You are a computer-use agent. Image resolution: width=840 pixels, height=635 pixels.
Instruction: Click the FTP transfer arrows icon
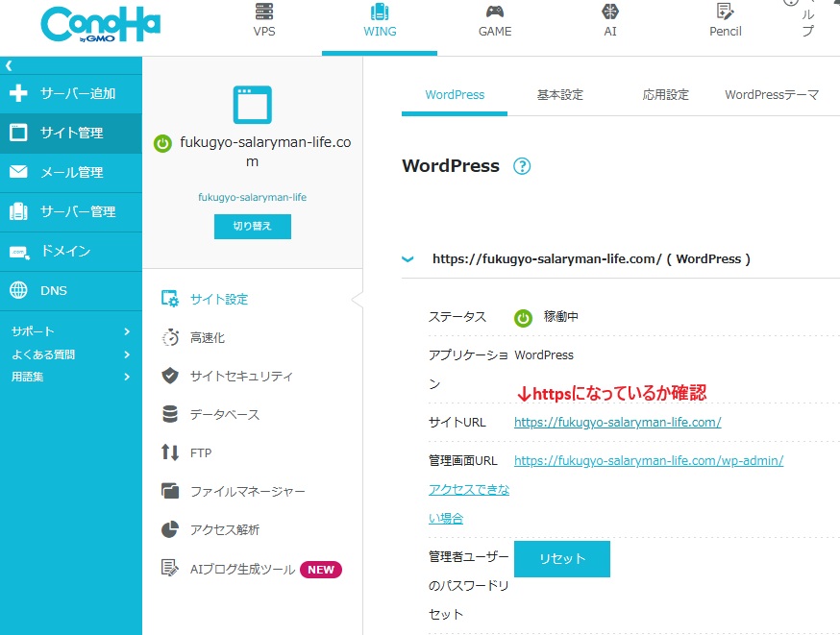pyautogui.click(x=170, y=452)
